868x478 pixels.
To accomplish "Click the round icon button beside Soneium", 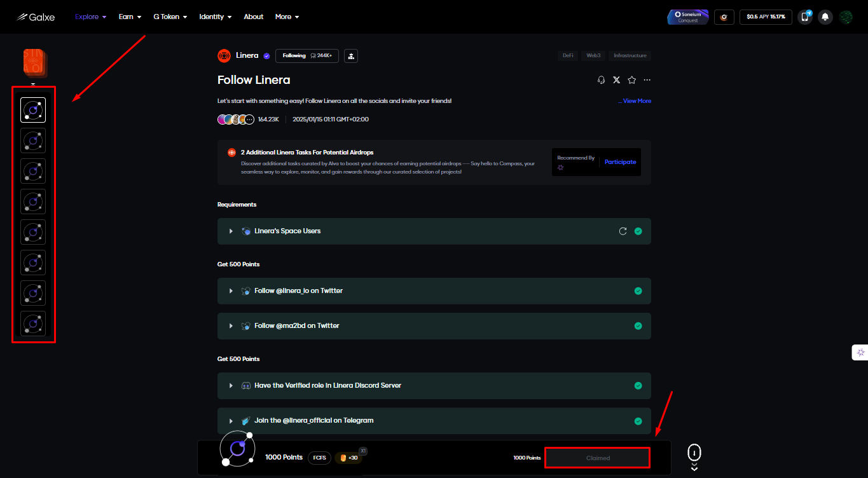I will pyautogui.click(x=724, y=17).
